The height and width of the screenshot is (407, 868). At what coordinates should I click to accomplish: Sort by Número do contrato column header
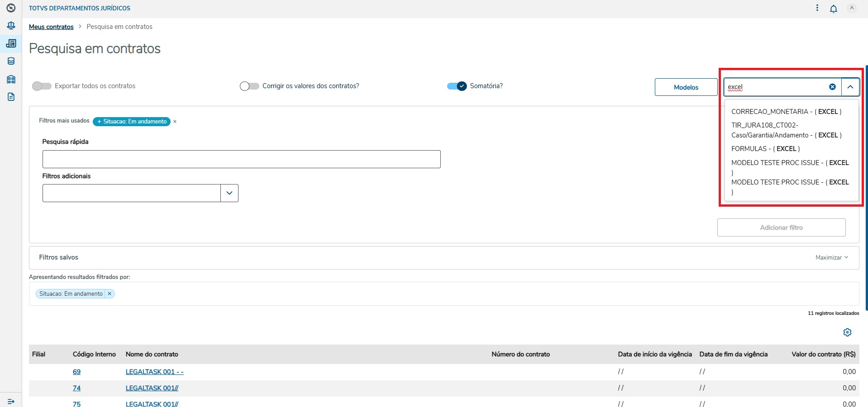point(521,354)
